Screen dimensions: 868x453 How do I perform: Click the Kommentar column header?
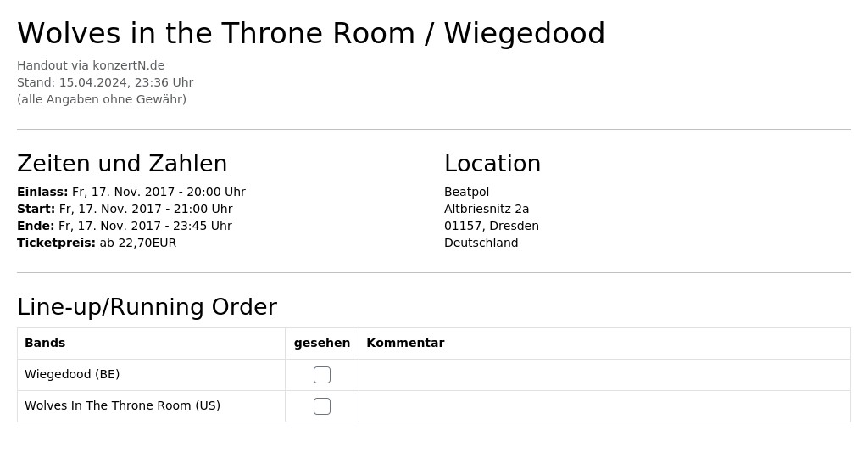pyautogui.click(x=405, y=343)
